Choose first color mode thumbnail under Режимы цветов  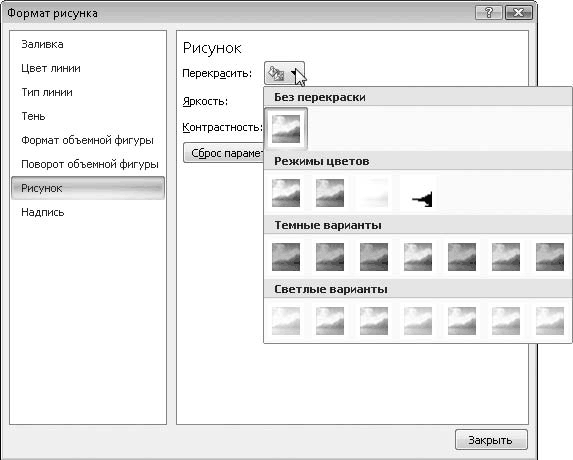coord(286,193)
